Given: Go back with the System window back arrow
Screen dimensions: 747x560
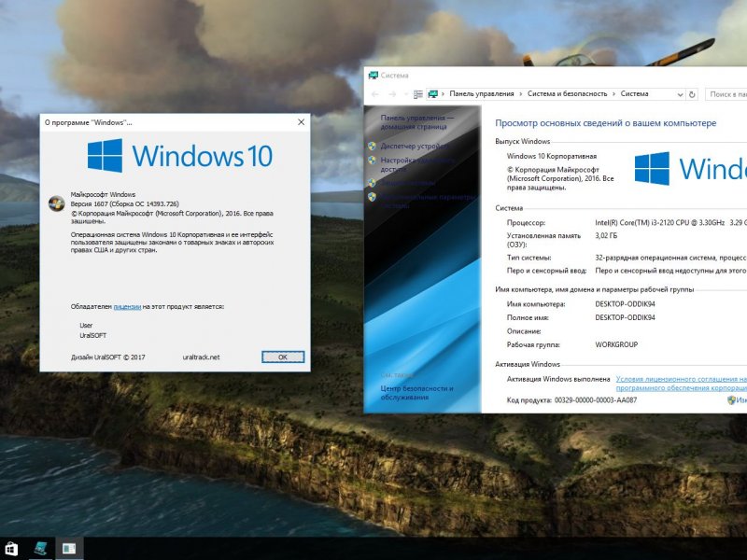Looking at the screenshot, I should pos(375,94).
